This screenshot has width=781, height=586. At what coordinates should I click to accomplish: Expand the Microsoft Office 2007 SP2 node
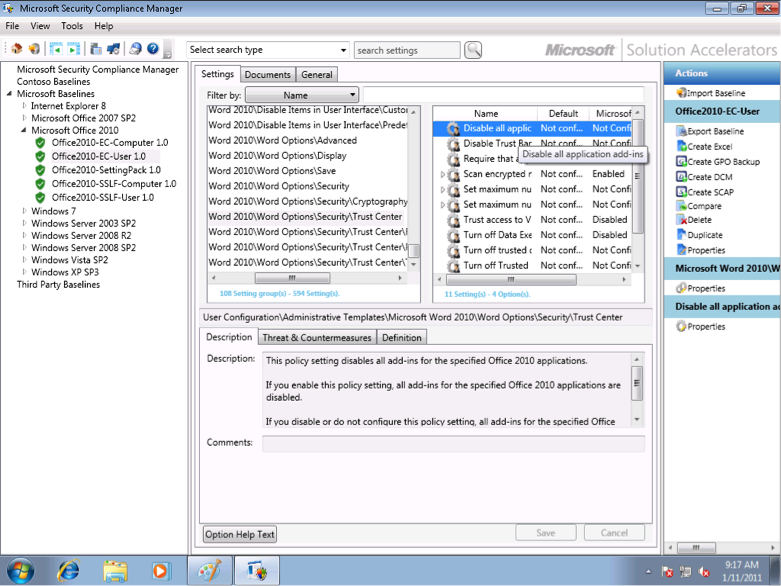(x=24, y=118)
